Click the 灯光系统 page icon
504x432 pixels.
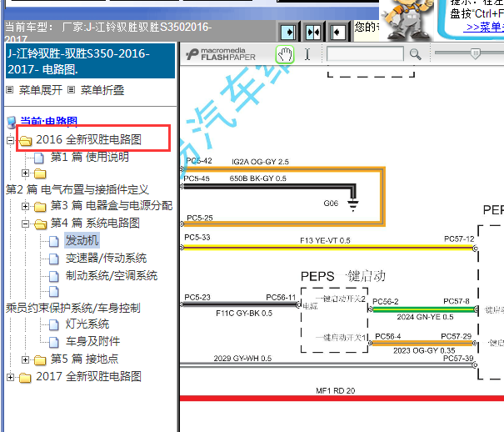(x=54, y=325)
